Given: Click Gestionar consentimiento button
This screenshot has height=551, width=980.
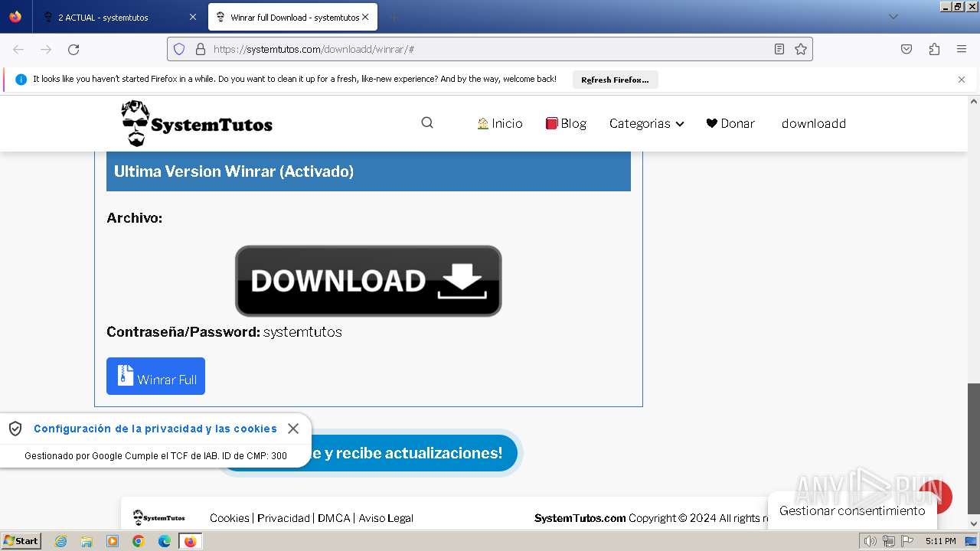Looking at the screenshot, I should point(852,510).
